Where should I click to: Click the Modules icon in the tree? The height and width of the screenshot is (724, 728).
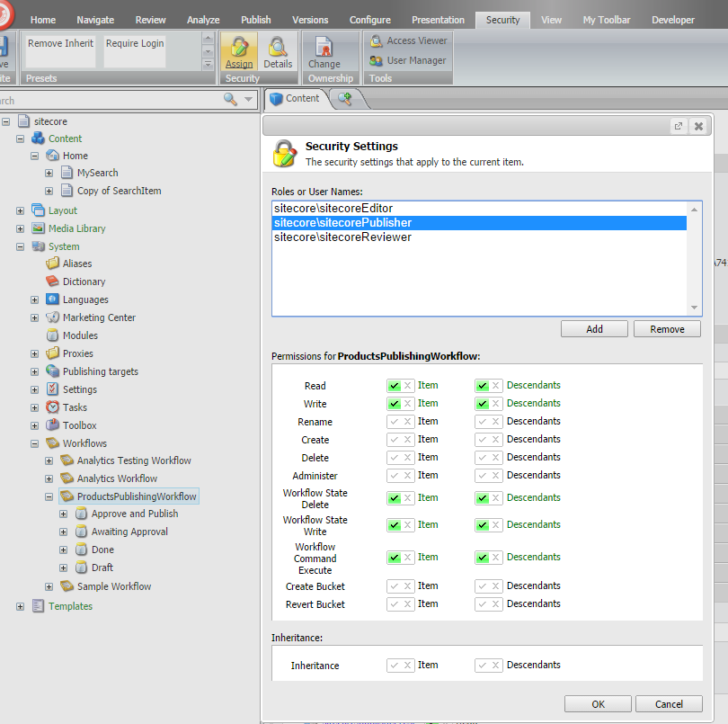point(52,335)
